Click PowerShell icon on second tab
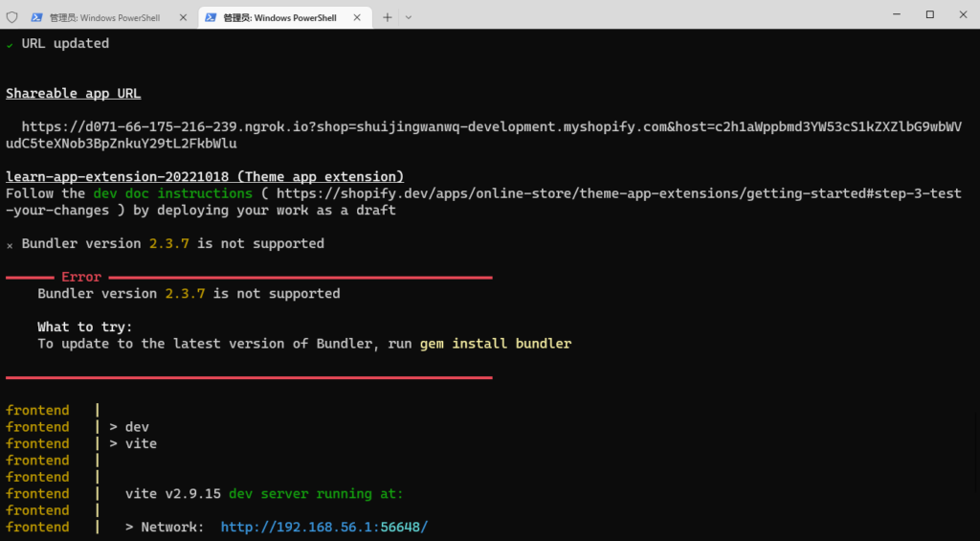The width and height of the screenshot is (980, 541). pyautogui.click(x=211, y=17)
